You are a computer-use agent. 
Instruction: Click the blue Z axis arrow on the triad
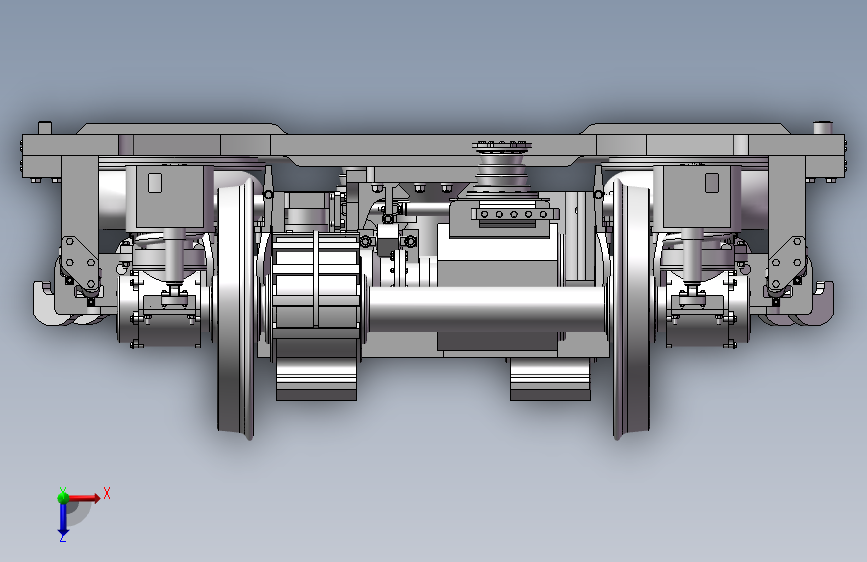coord(63,520)
